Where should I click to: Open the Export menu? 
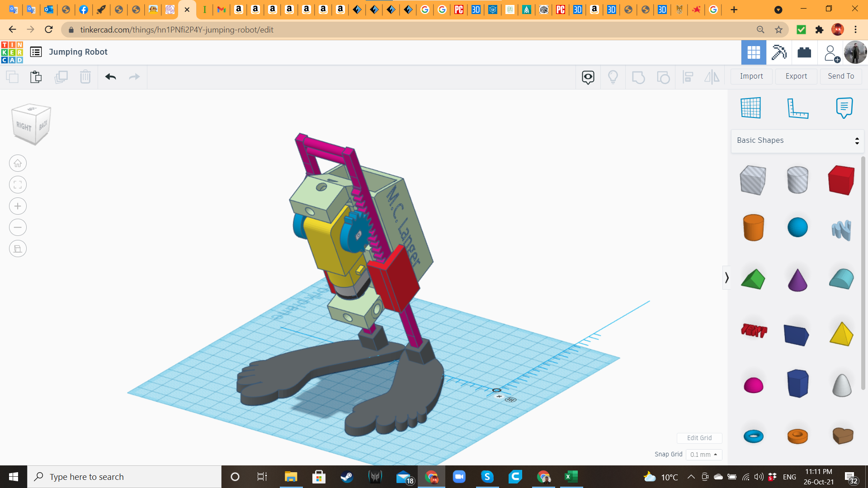pos(796,76)
